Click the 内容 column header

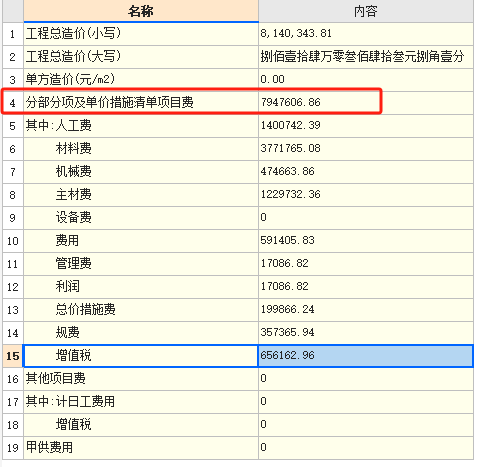366,11
